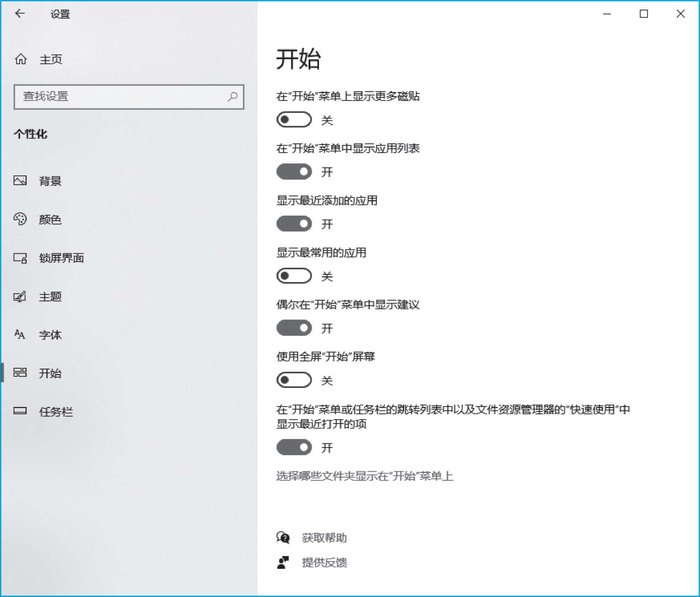Click the 字体 font icon
This screenshot has height=597, width=700.
(x=20, y=335)
